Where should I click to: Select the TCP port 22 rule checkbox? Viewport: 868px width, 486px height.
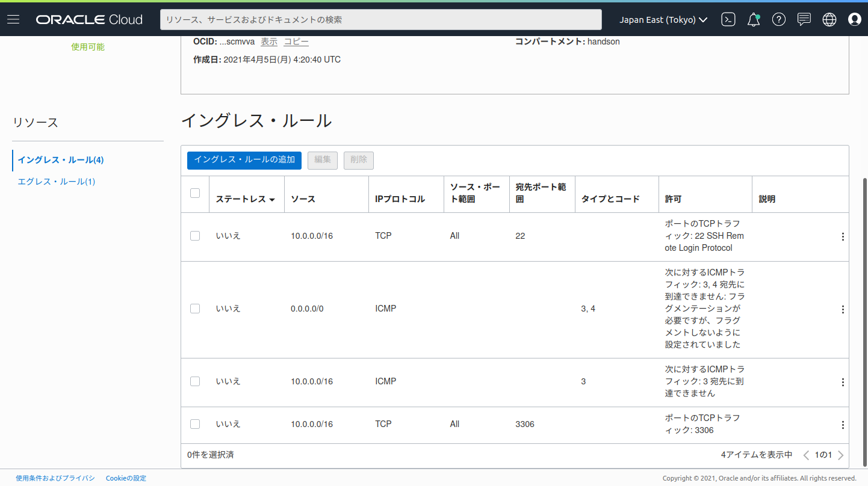coord(195,236)
